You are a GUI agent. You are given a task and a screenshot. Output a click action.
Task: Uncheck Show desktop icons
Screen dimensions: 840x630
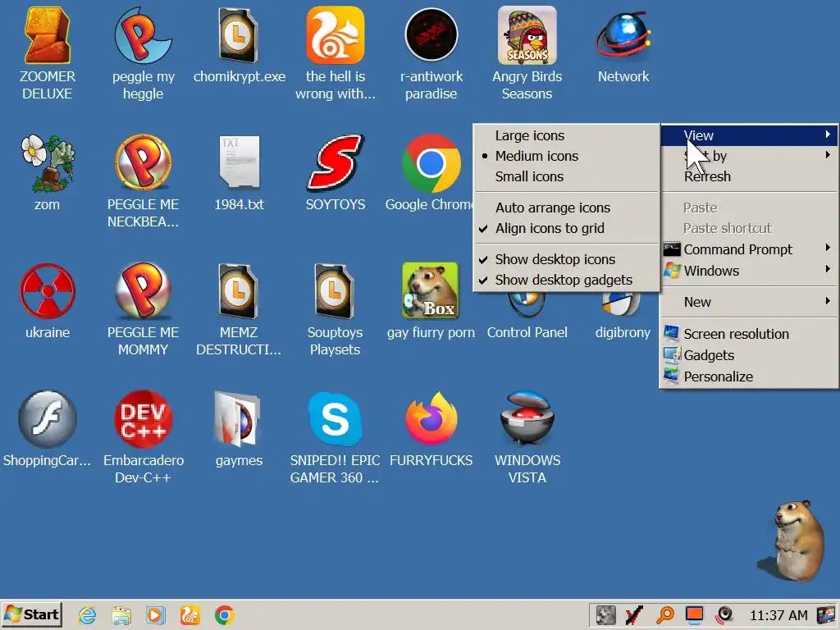(x=566, y=259)
